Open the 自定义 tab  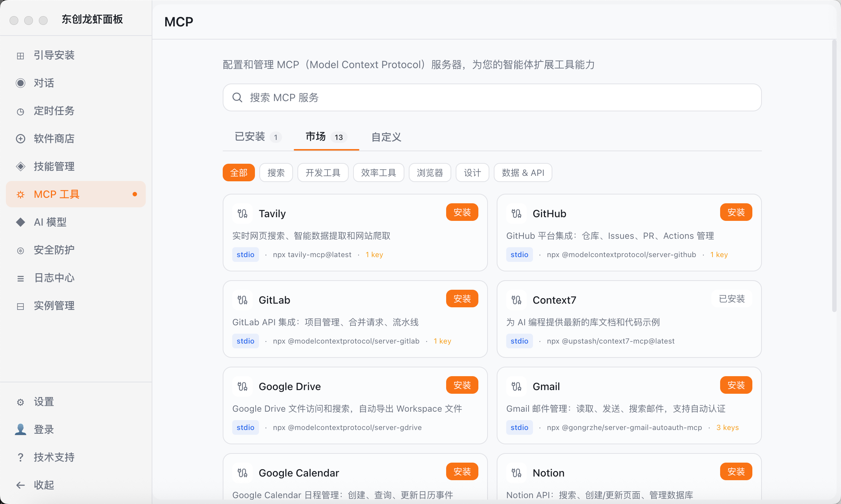click(x=386, y=137)
